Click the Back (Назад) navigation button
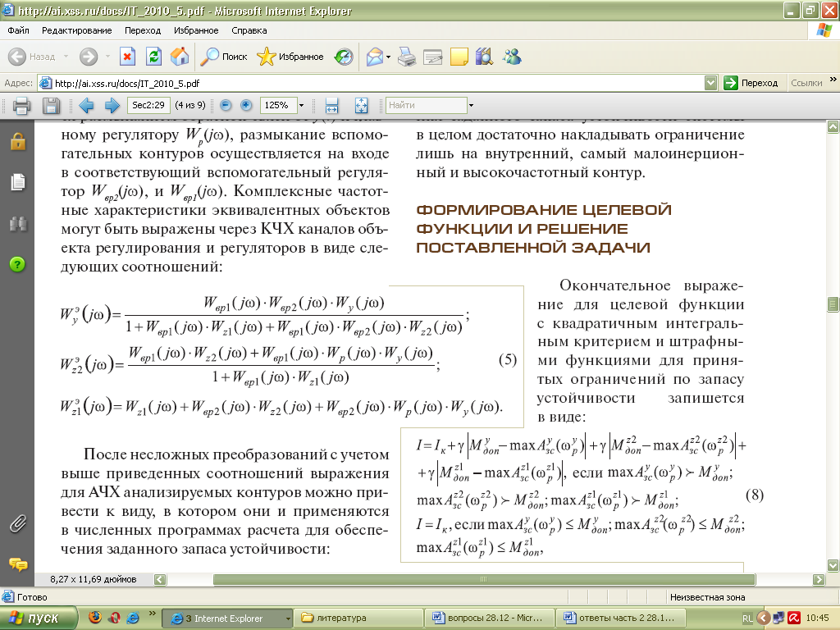840x630 pixels. tap(32, 57)
